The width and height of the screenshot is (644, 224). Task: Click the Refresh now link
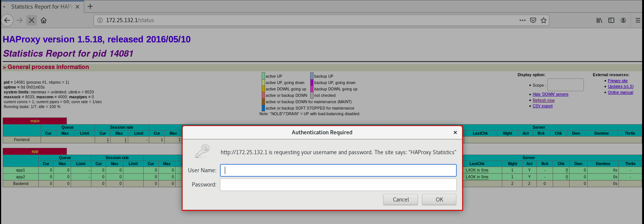tap(544, 101)
